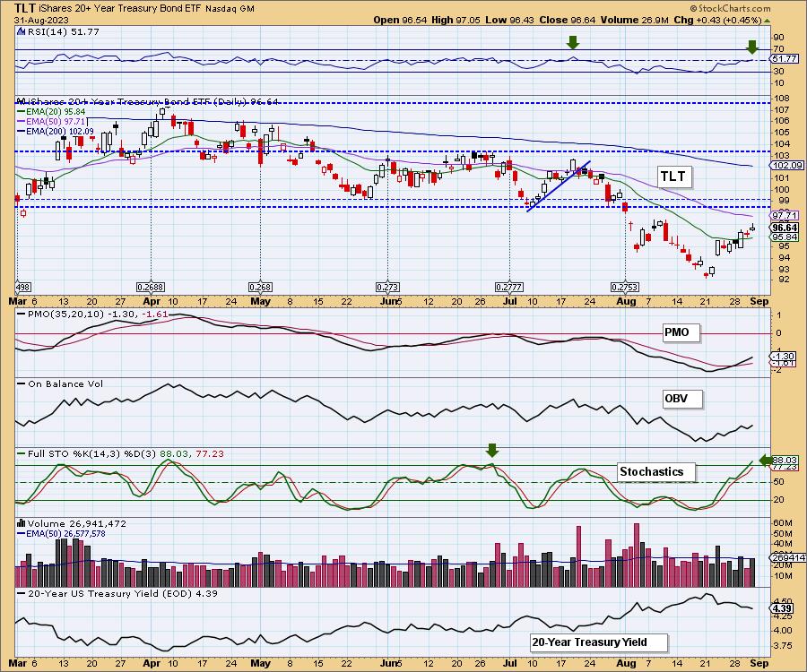Click the bold TLT ticker symbol in the header
Screen dimensions: 807x672
[25, 8]
